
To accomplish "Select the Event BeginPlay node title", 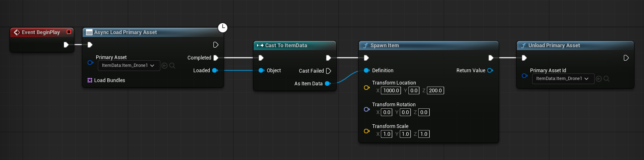I will 41,32.
